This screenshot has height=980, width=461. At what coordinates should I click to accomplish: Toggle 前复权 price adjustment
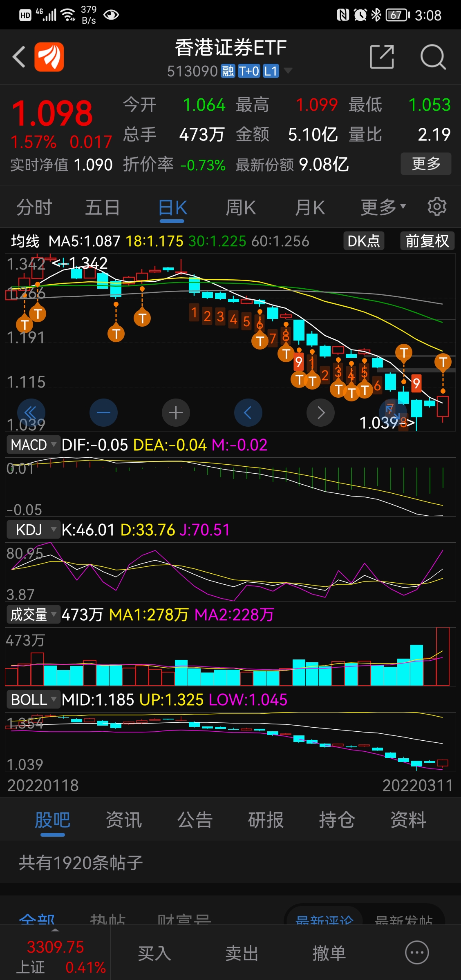(427, 241)
